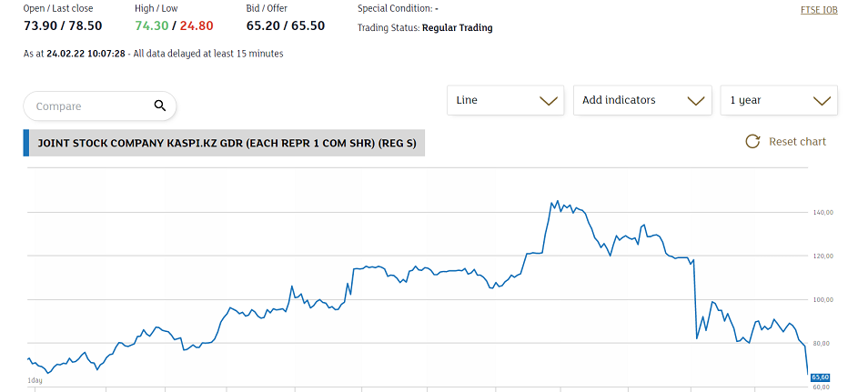The image size is (868, 392).
Task: Click the magnifier icon in Compare box
Action: tap(160, 106)
